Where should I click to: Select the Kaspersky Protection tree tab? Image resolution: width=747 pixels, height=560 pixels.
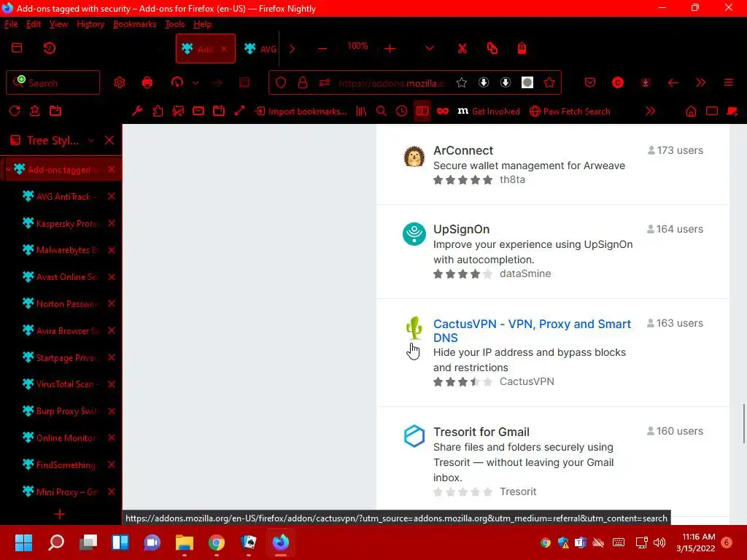pyautogui.click(x=61, y=223)
